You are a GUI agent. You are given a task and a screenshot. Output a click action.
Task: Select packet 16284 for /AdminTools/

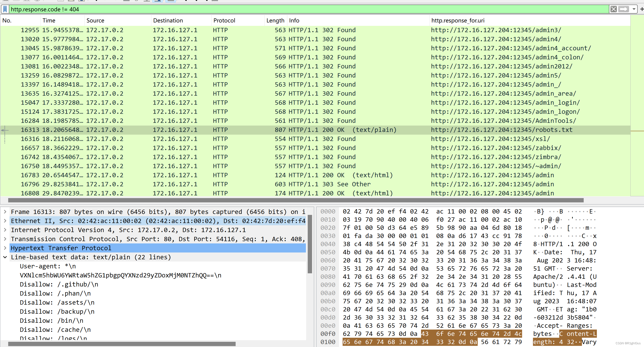315,121
